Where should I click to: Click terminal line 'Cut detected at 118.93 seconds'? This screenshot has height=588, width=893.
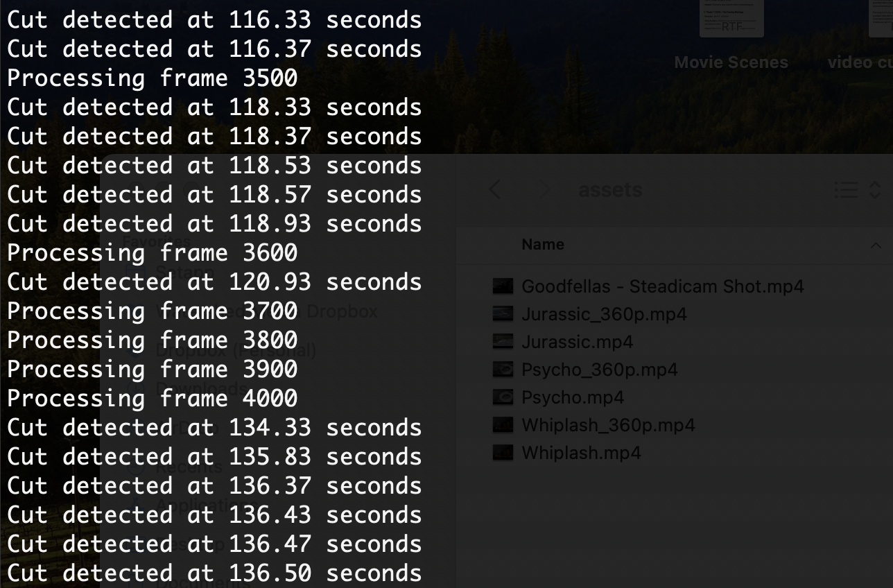[x=214, y=224]
